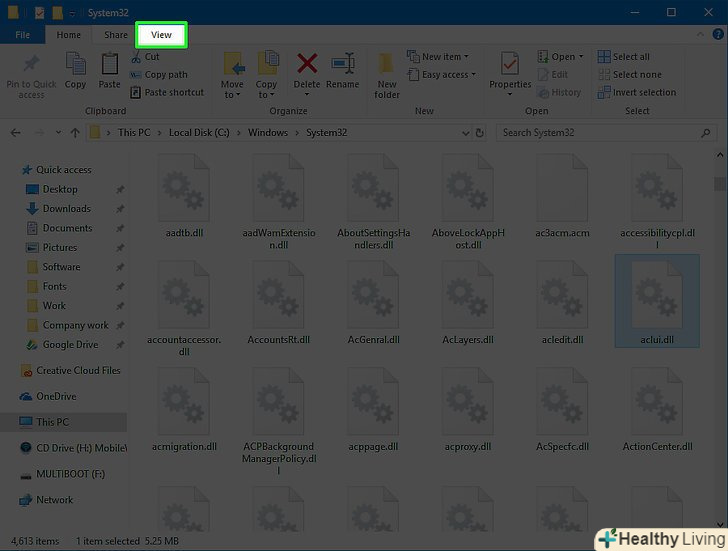Open the Fonts folder in the sidebar
This screenshot has width=728, height=551.
[46, 287]
